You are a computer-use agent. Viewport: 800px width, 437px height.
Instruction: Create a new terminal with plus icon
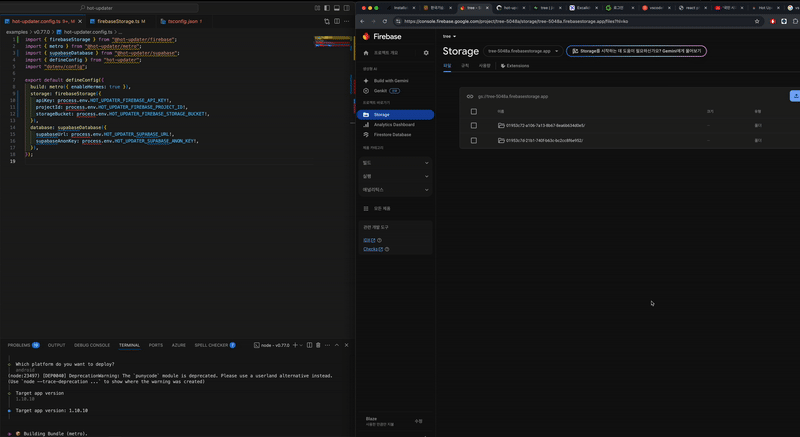[x=295, y=345]
